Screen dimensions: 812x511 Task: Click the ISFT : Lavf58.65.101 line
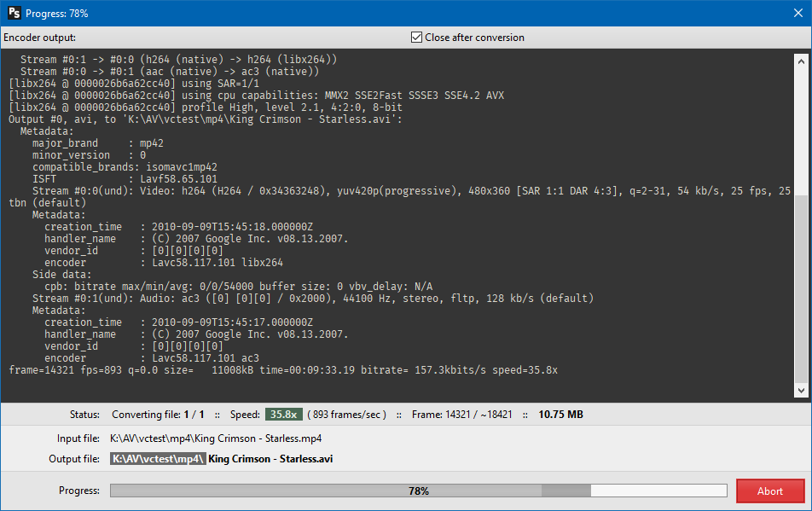coord(125,178)
